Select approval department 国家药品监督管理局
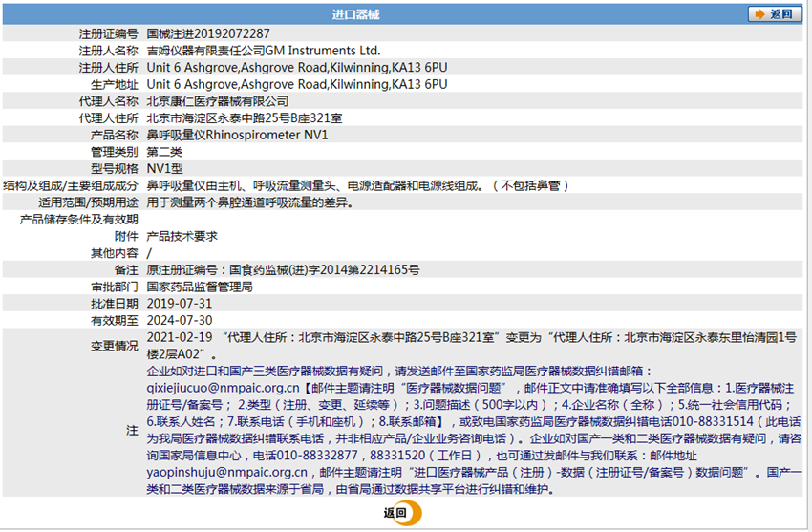Screen dimensions: 812x532 200,287
